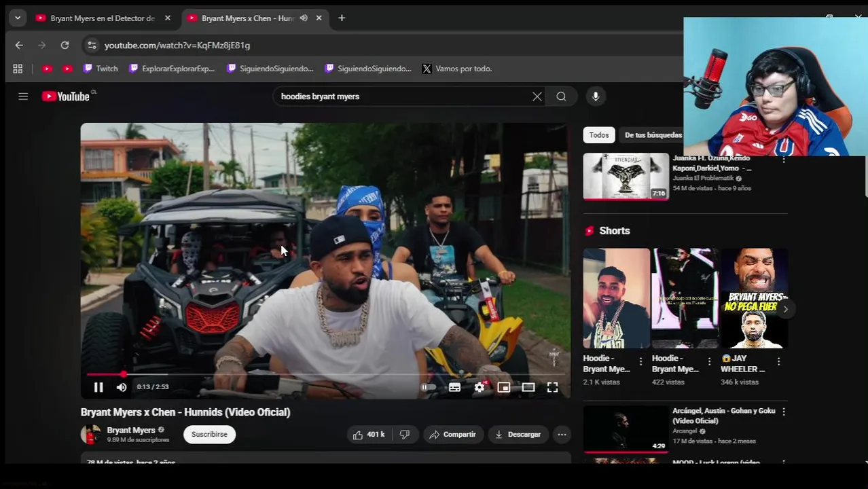Go back in browser
Image resolution: width=868 pixels, height=489 pixels.
pyautogui.click(x=19, y=46)
